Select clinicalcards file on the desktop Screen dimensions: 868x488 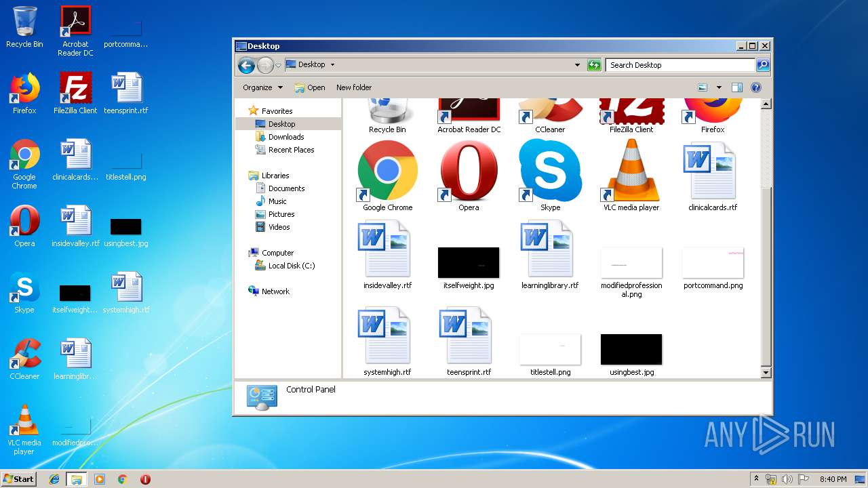[x=75, y=160]
